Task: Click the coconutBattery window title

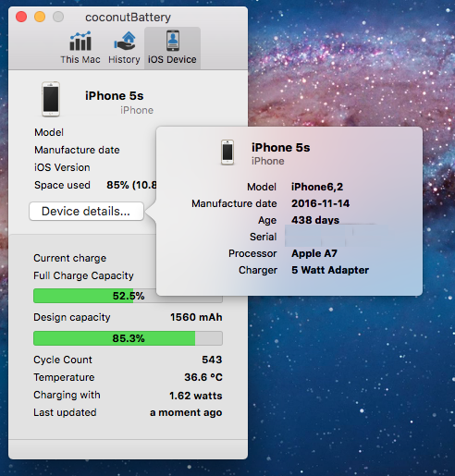Action: pyautogui.click(x=128, y=18)
